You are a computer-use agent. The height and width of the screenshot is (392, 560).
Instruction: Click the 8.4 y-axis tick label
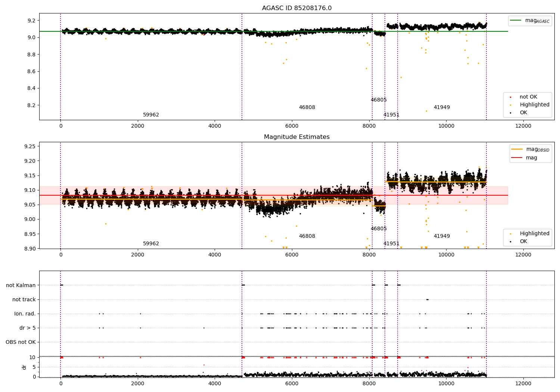(31, 88)
